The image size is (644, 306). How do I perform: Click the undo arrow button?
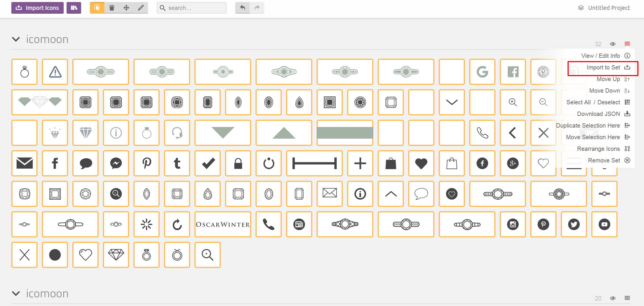pos(242,8)
